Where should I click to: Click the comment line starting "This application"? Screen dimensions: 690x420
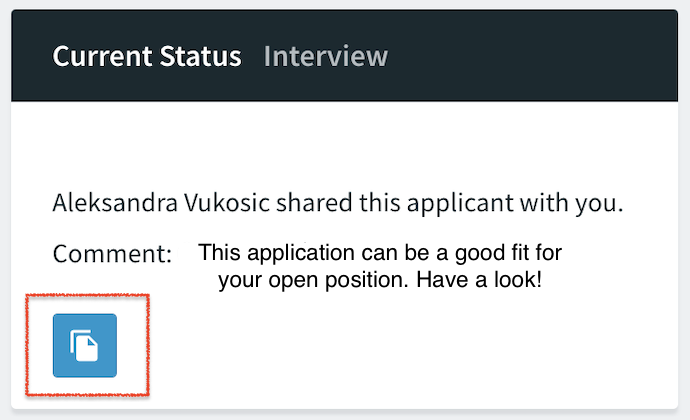pos(380,253)
